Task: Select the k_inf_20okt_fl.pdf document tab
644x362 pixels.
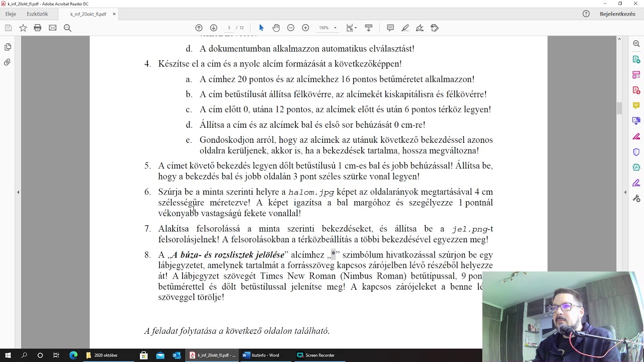Action: click(88, 14)
